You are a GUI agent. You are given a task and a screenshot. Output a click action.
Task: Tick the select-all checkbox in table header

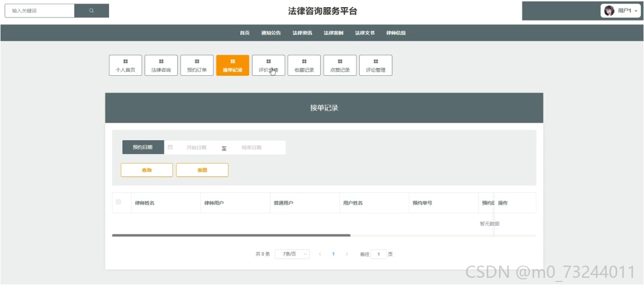click(118, 202)
